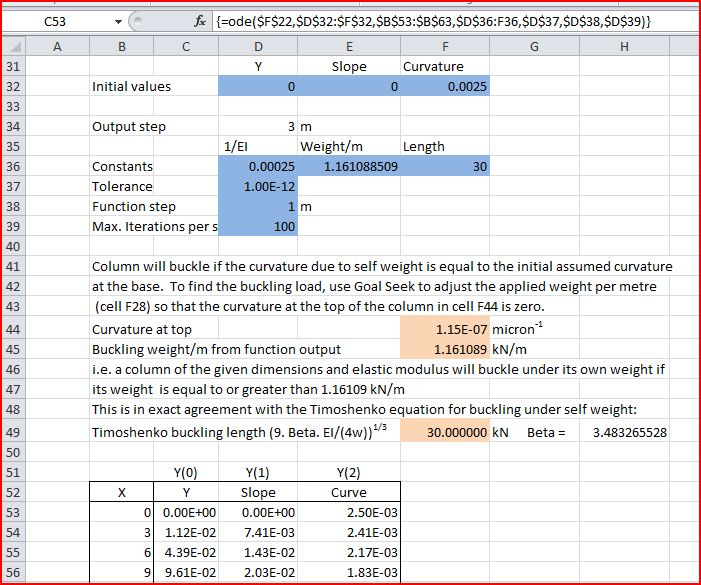Image resolution: width=701 pixels, height=585 pixels.
Task: Select the initial Curvature value 0.0025
Action: (444, 86)
